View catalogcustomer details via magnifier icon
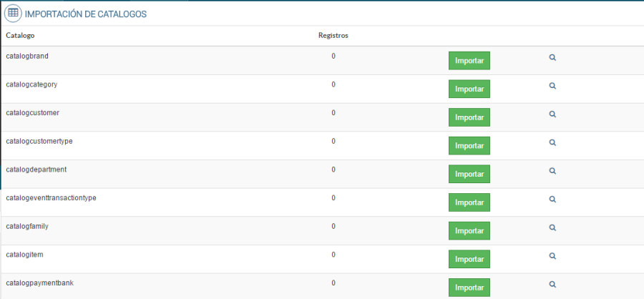 click(x=552, y=114)
